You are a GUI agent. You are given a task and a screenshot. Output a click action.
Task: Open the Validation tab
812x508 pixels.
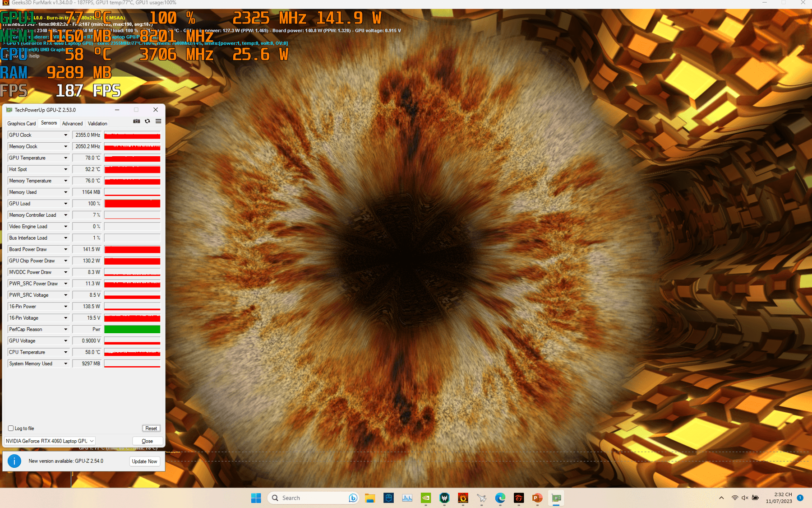point(97,123)
